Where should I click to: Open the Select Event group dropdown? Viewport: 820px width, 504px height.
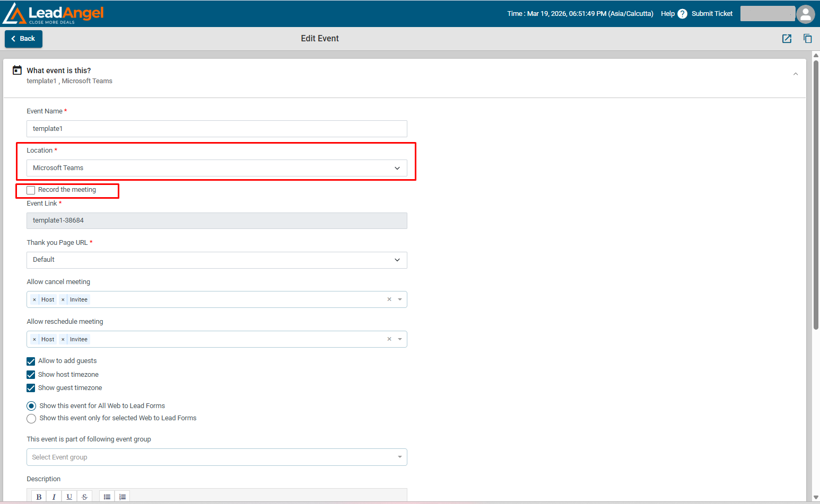point(217,457)
